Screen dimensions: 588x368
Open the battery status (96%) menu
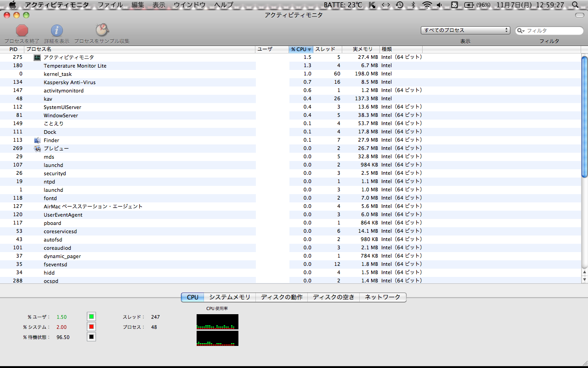click(478, 5)
